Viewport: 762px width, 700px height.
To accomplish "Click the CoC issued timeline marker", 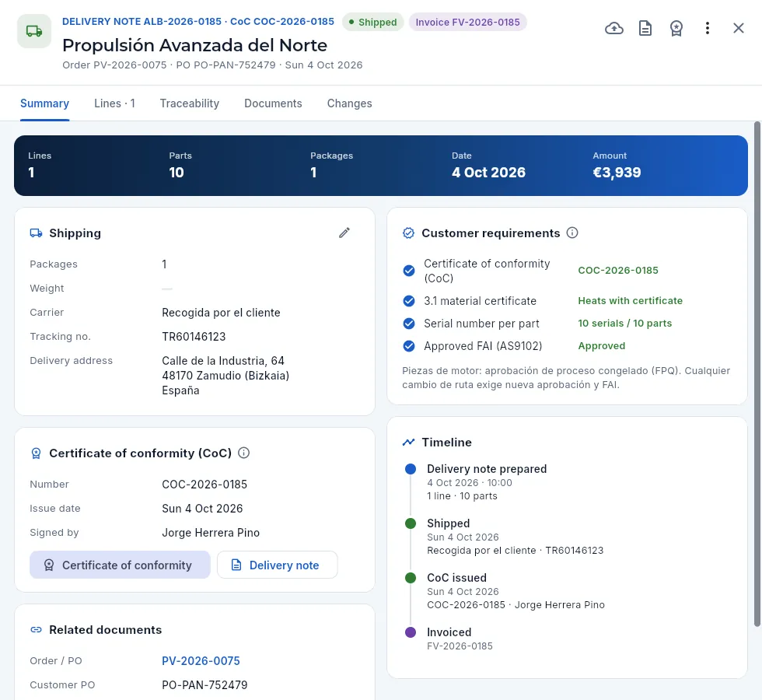I will pos(411,578).
